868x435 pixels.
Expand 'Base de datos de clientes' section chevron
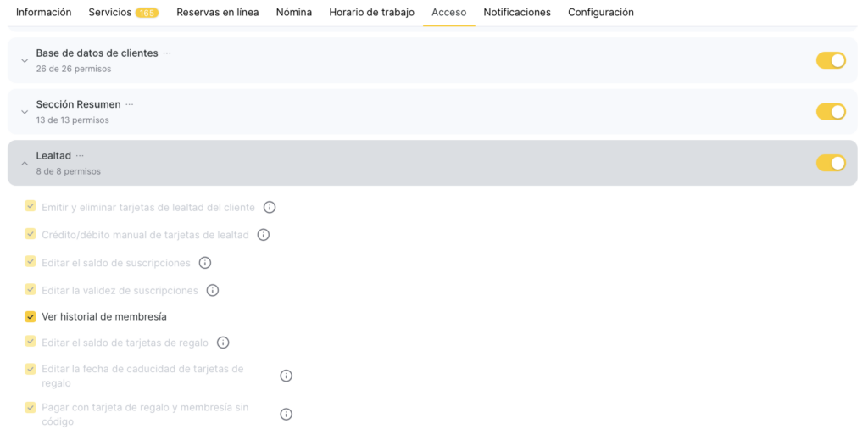point(25,61)
